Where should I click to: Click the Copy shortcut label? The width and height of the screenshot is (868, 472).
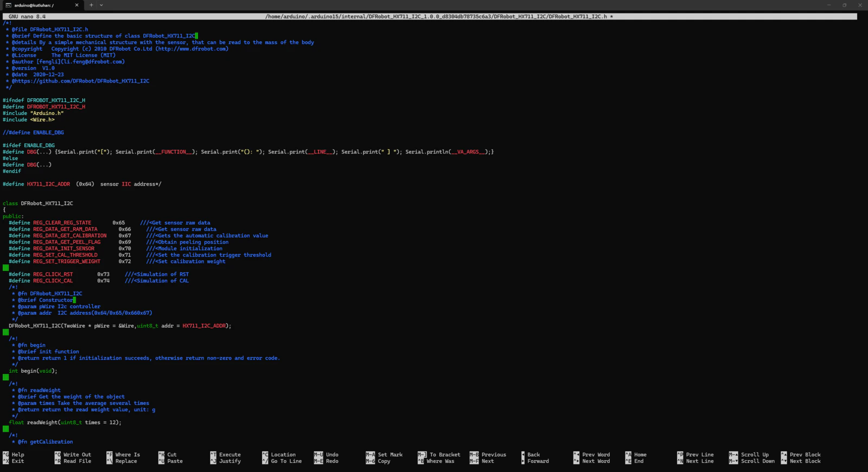[384, 461]
